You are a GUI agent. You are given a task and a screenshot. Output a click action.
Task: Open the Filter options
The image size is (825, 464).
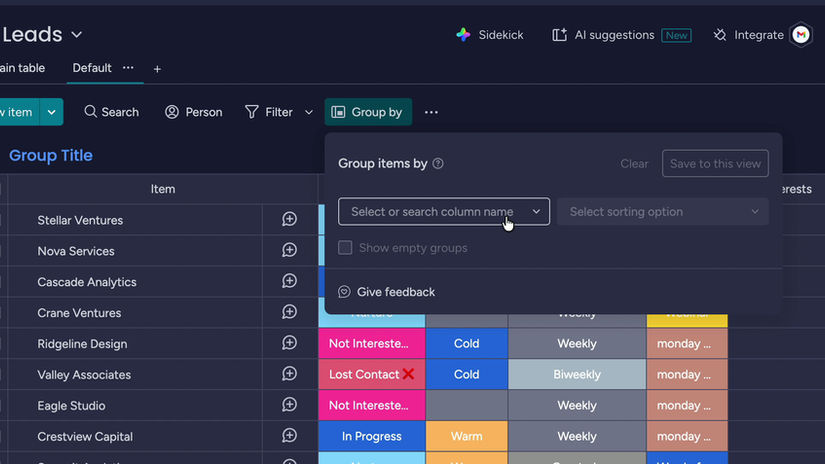(x=269, y=112)
